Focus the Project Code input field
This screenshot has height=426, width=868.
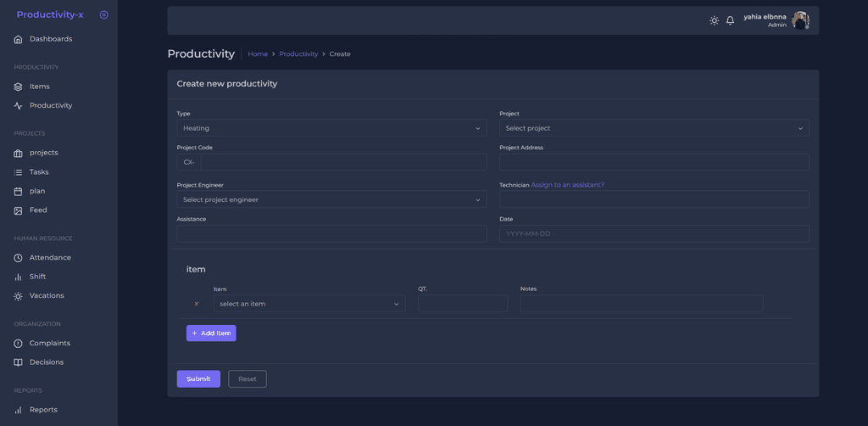coord(344,162)
